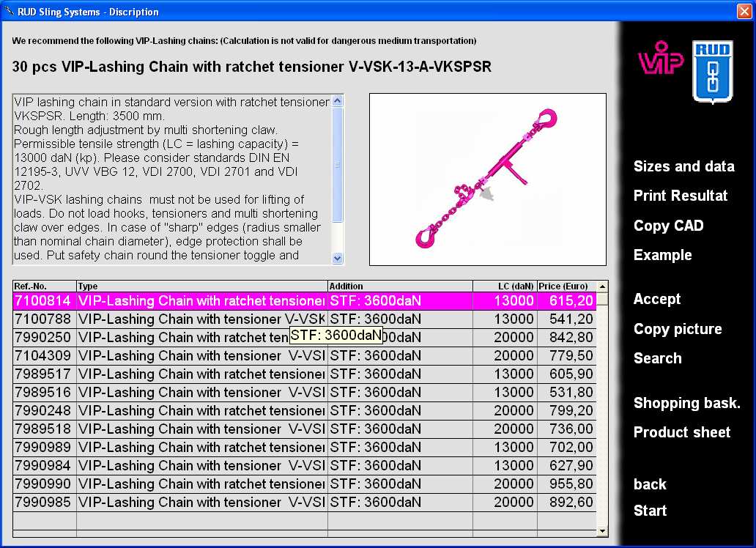Click the price cell 799,20
This screenshot has height=548, width=756.
click(x=566, y=411)
